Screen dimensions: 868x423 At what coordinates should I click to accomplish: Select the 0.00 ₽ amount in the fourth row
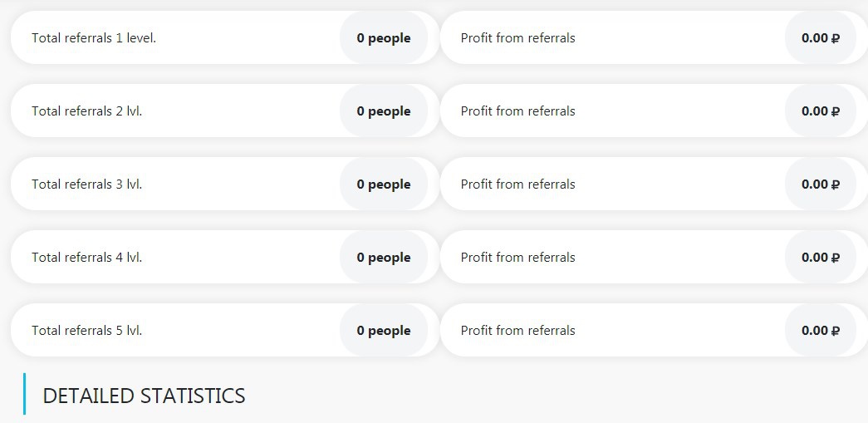click(820, 258)
